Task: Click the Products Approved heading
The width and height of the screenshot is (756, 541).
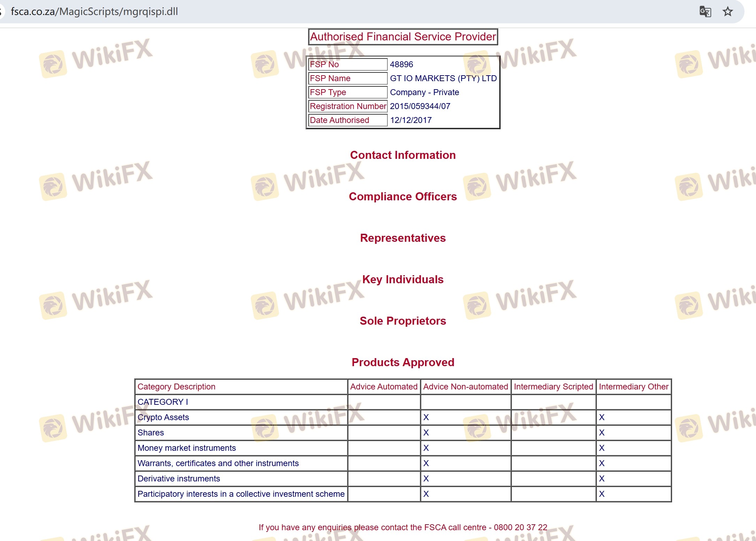Action: point(403,362)
